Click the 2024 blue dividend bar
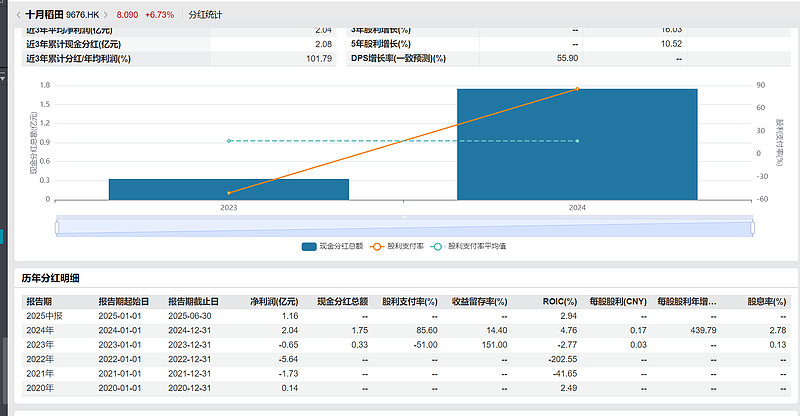 coord(577,144)
